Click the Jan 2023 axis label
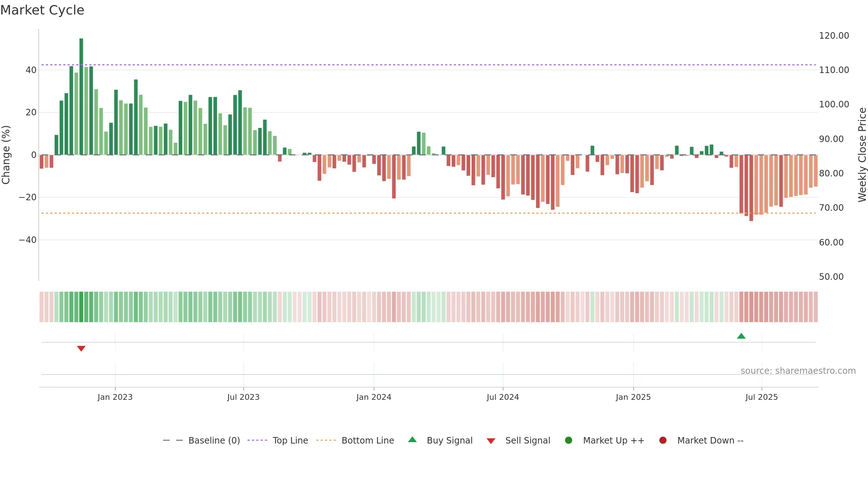This screenshot has height=488, width=868. [x=115, y=397]
